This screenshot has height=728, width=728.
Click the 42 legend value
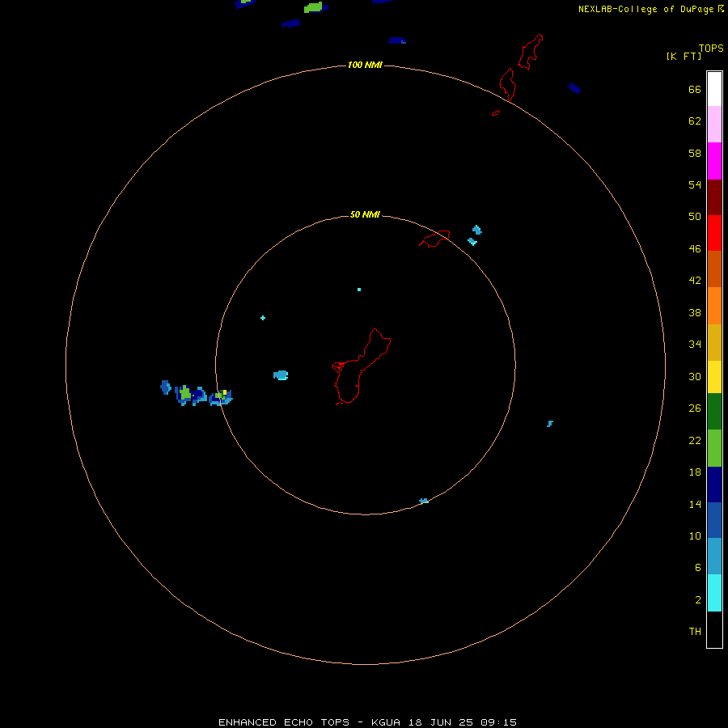[x=695, y=280]
